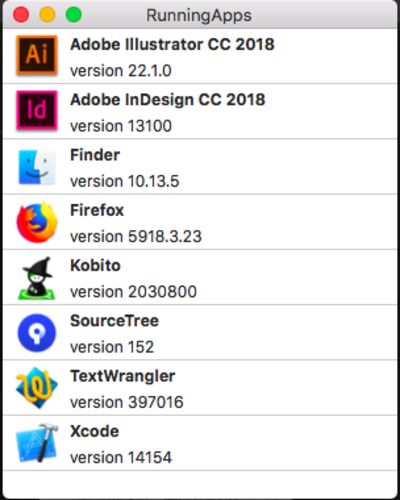Screen dimensions: 400x500
Task: Click the Xcode hammer icon
Action: pyautogui.click(x=37, y=443)
